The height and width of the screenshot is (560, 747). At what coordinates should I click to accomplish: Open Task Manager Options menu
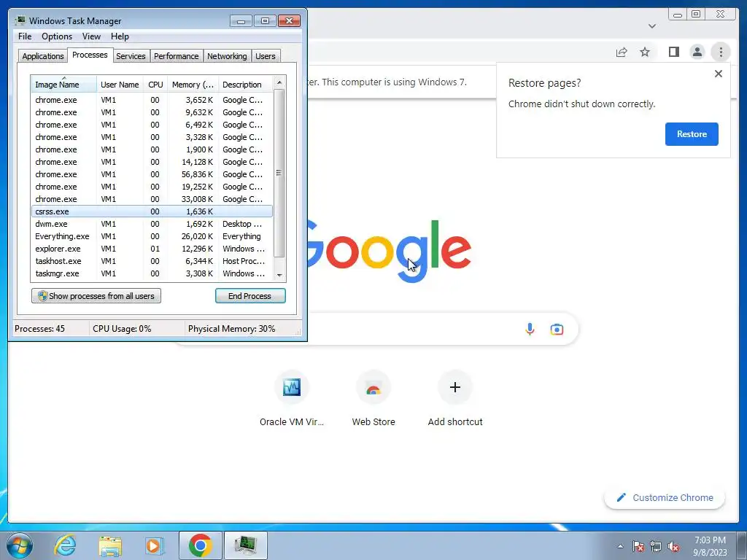coord(57,36)
